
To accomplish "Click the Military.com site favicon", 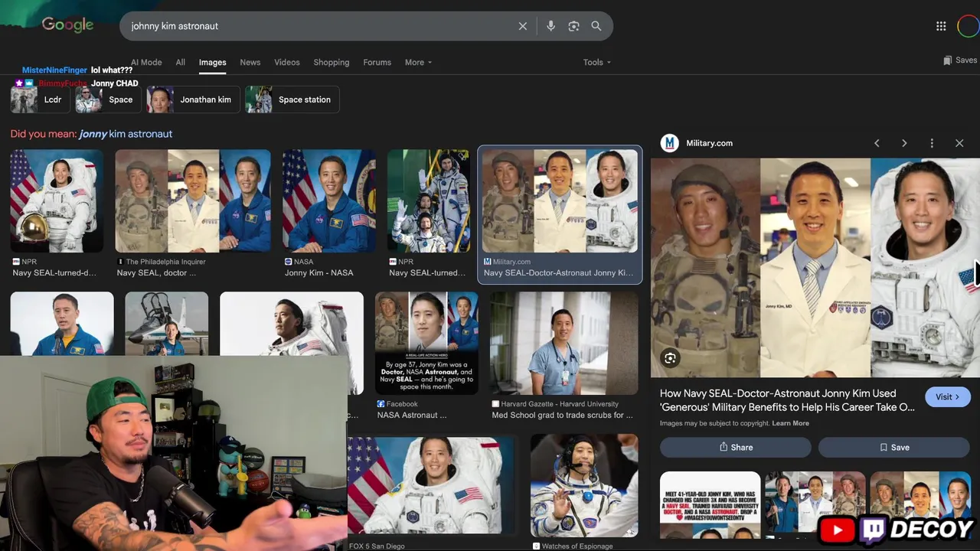I will (x=670, y=143).
